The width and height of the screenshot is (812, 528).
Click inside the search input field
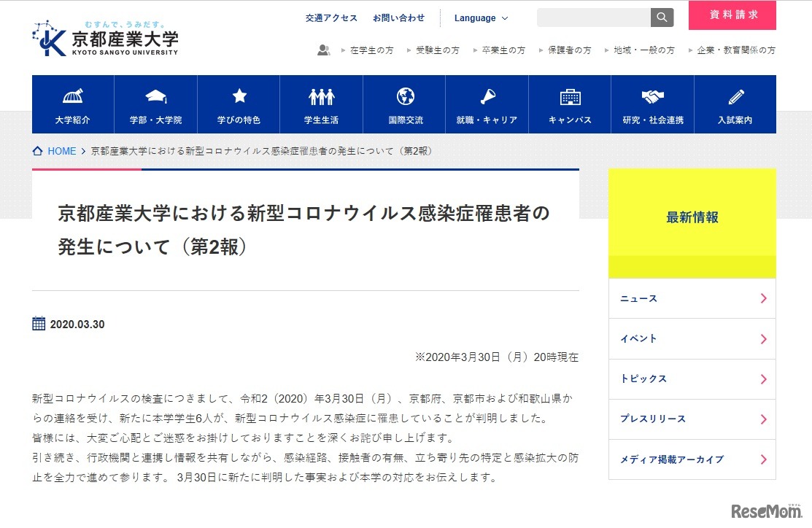coord(595,16)
